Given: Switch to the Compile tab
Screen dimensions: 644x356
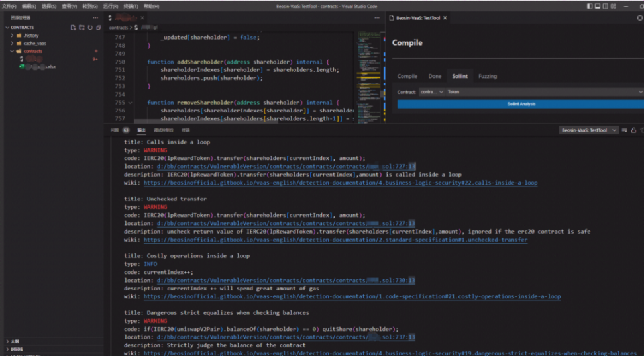Looking at the screenshot, I should (x=407, y=76).
